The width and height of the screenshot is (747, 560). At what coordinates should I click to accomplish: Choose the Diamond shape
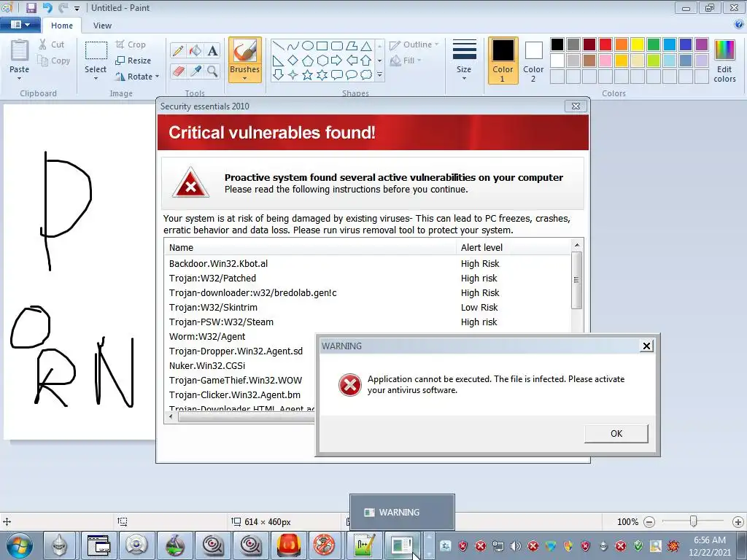(293, 61)
